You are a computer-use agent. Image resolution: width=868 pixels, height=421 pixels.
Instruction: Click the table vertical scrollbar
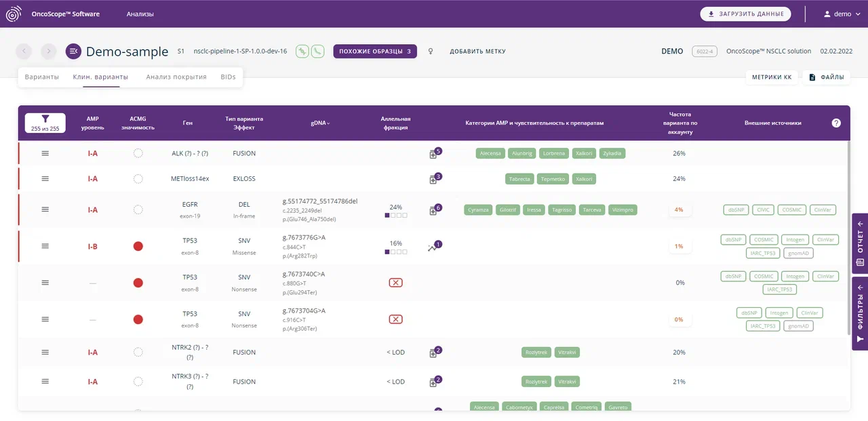click(x=848, y=237)
